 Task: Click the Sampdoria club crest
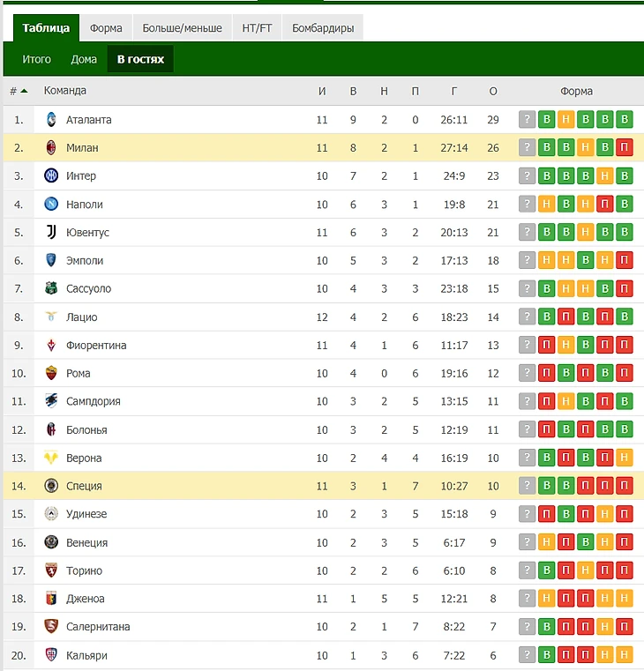pos(50,402)
